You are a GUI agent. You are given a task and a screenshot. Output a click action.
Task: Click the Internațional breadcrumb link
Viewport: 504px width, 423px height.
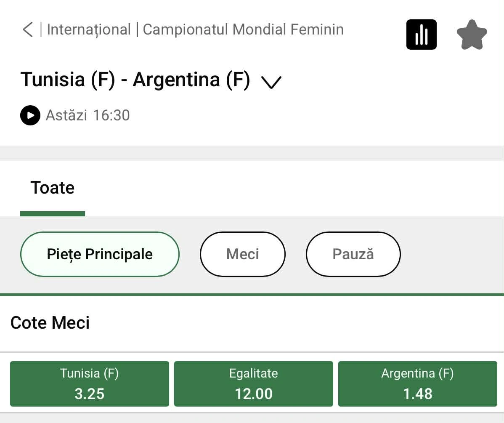[x=89, y=29]
